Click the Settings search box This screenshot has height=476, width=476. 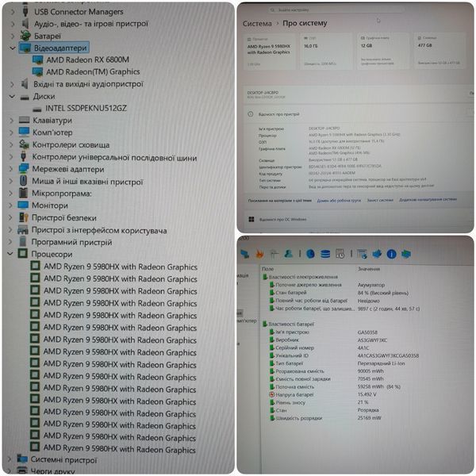tap(336, 10)
